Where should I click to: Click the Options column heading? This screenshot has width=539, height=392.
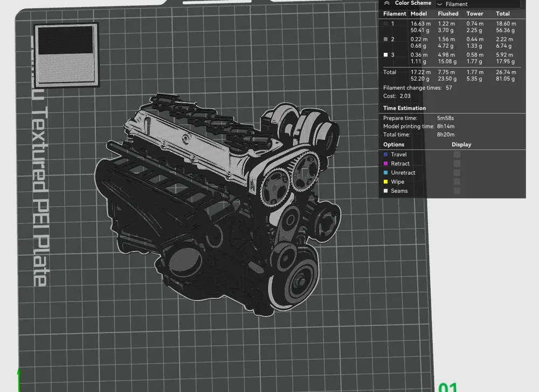pyautogui.click(x=393, y=144)
